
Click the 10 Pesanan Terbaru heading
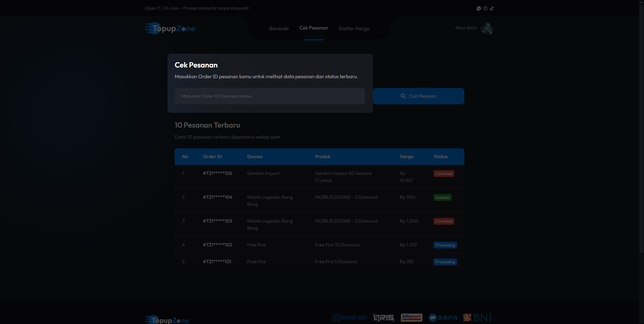pyautogui.click(x=208, y=125)
